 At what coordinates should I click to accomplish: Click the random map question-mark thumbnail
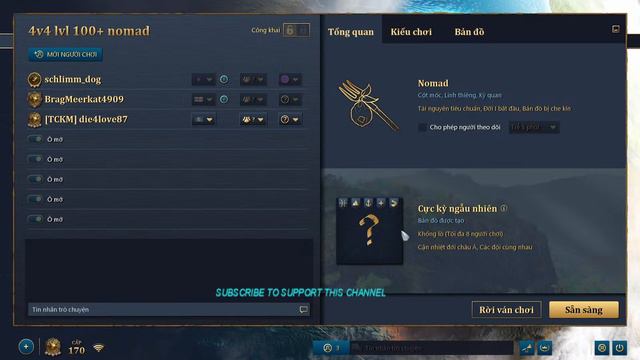(x=369, y=231)
